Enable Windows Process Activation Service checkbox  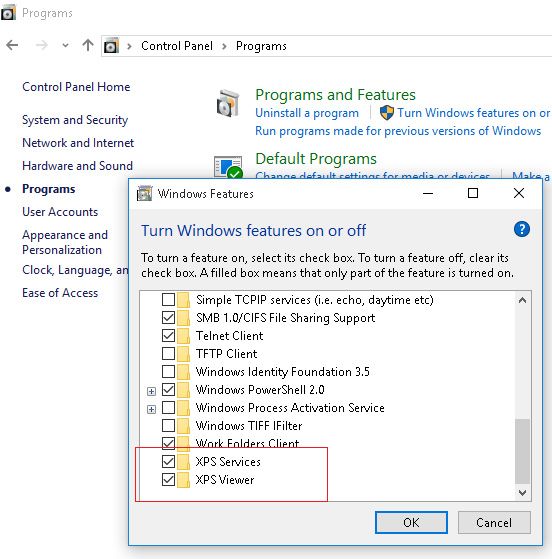pyautogui.click(x=168, y=407)
